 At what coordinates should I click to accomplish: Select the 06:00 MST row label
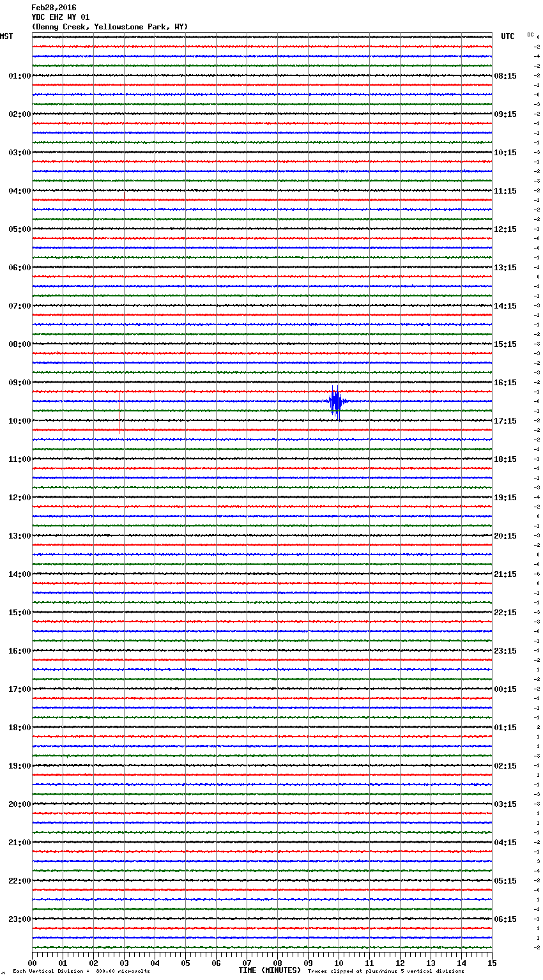(x=19, y=268)
